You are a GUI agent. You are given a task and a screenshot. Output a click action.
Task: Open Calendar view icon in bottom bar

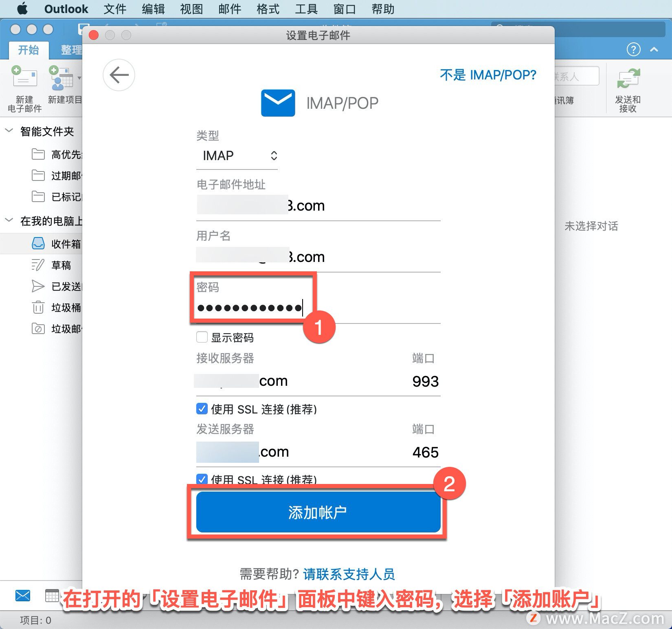click(52, 596)
